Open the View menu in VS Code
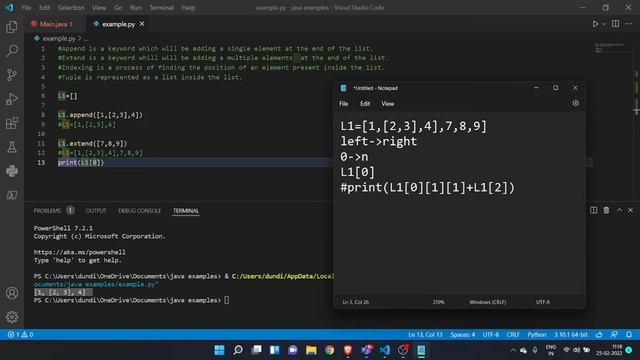Screen dimensions: 640x360 coord(99,8)
